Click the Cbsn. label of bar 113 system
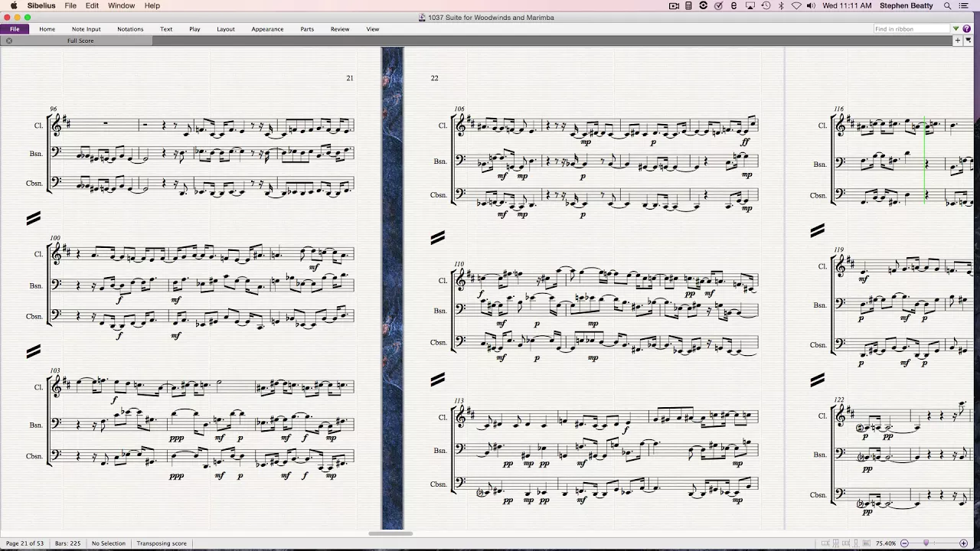 coord(438,484)
